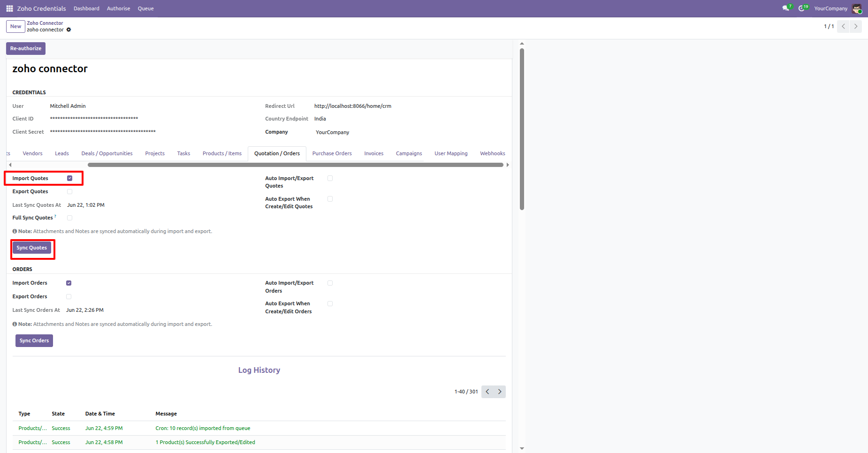Show previous Log History page
Image resolution: width=868 pixels, height=453 pixels.
pos(487,392)
